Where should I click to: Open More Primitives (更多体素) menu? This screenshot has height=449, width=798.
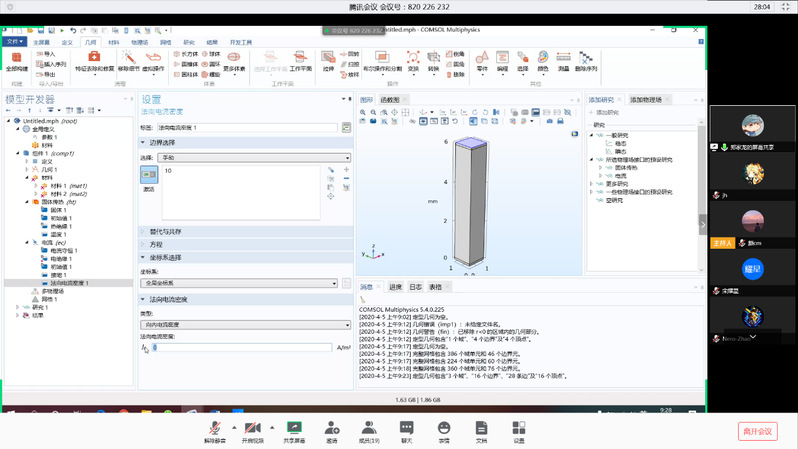234,61
